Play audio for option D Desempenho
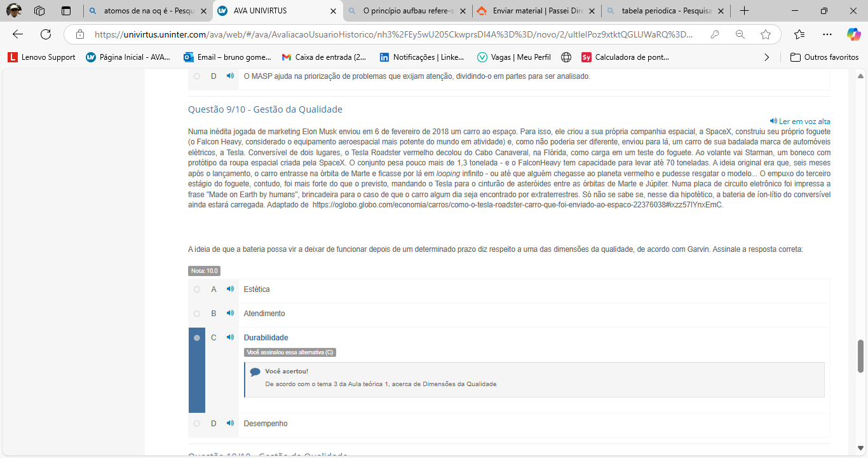 (x=230, y=424)
